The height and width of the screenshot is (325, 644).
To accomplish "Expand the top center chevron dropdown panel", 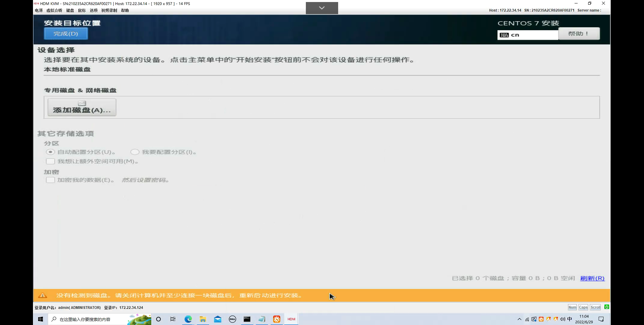I will pos(322,8).
